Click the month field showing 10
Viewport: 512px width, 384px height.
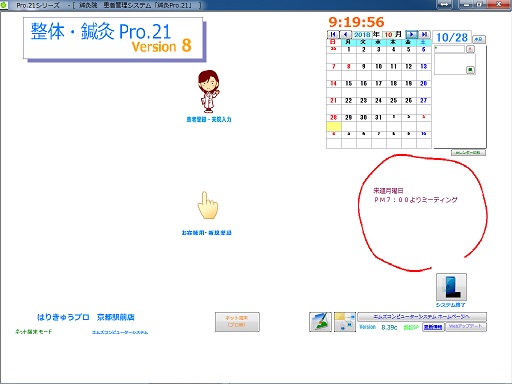[388, 34]
